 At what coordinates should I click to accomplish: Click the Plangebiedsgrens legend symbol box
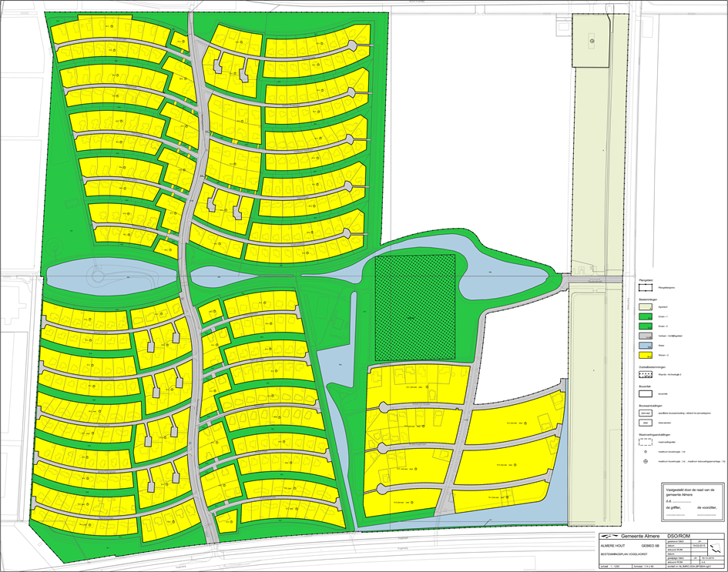(646, 288)
